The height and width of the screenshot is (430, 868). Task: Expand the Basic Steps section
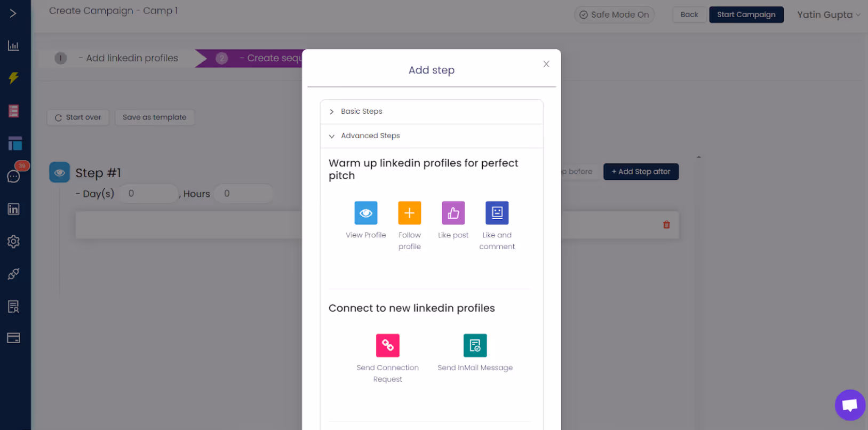432,112
